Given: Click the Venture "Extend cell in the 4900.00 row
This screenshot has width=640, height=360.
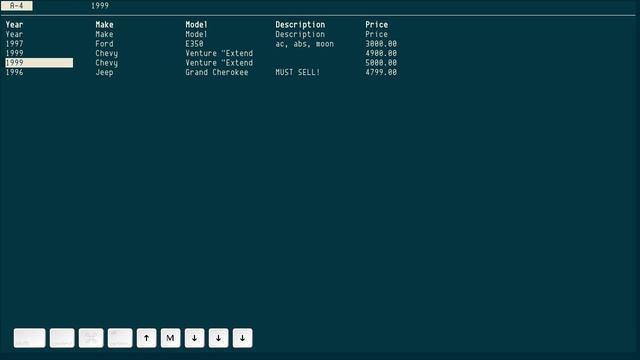Looking at the screenshot, I should [x=219, y=53].
